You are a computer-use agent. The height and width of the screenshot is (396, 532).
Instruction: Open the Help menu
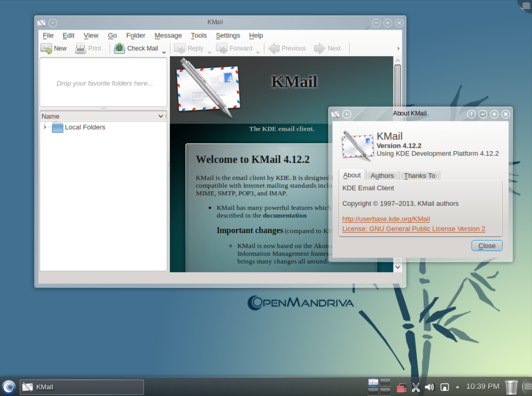coord(256,36)
